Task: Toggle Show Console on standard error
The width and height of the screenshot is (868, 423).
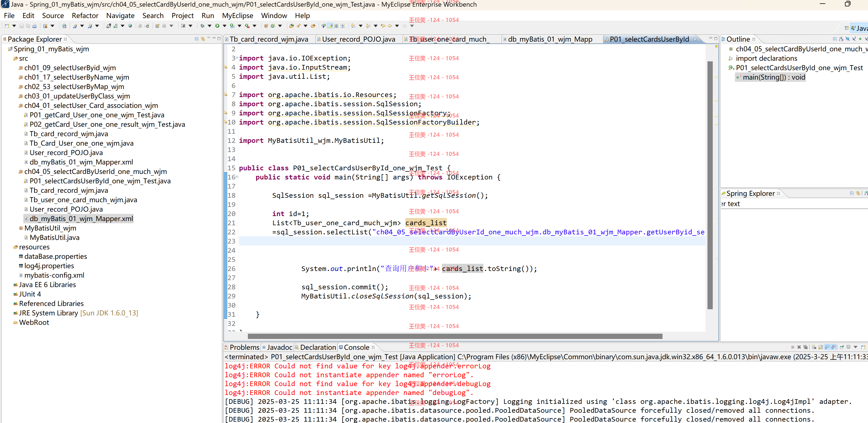Action: point(833,347)
